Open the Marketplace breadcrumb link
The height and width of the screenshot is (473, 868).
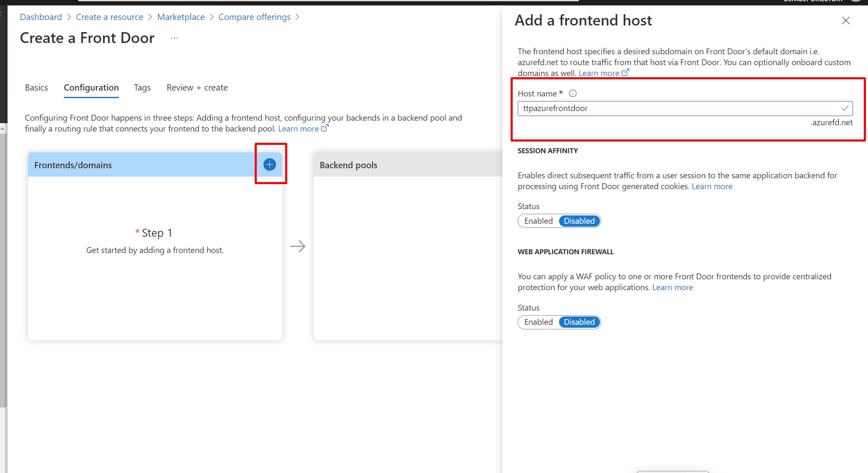pyautogui.click(x=181, y=17)
